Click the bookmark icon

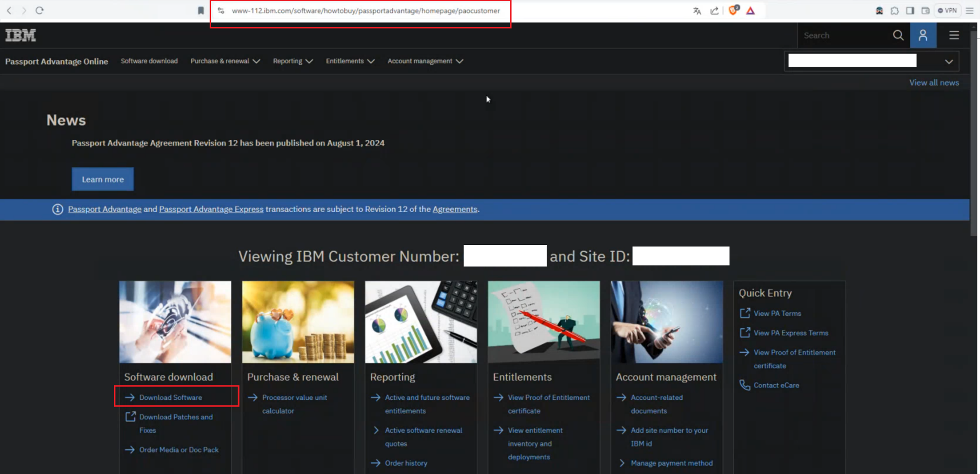(200, 11)
